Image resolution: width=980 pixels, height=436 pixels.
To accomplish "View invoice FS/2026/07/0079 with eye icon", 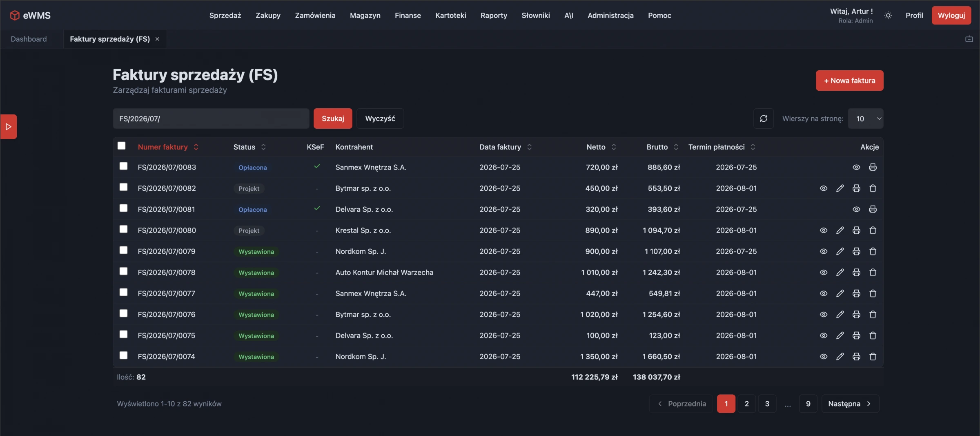I will click(x=824, y=251).
